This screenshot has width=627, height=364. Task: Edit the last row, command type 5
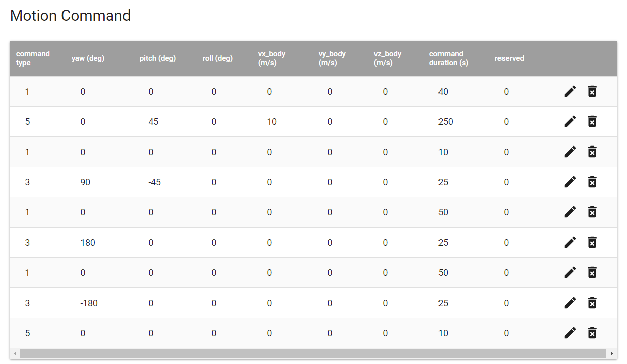(x=570, y=333)
